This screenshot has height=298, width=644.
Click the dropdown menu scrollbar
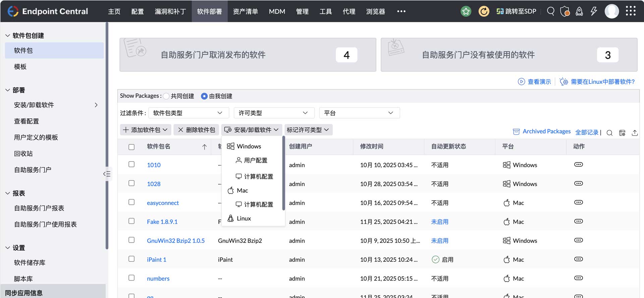point(283,173)
